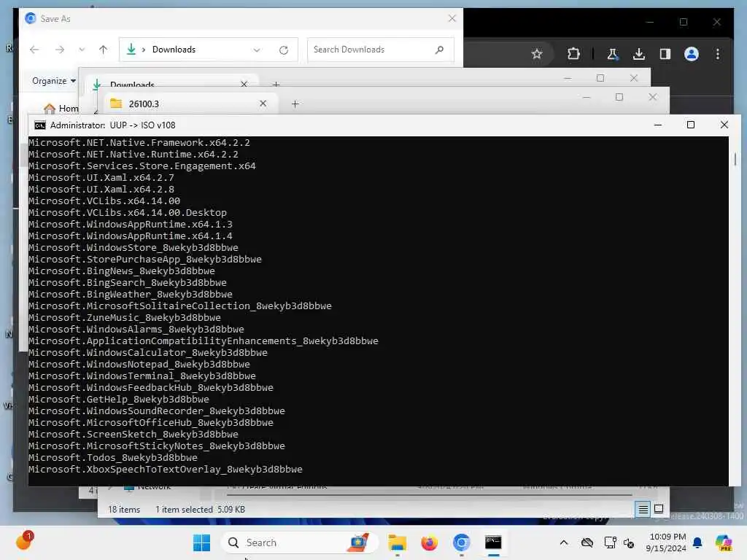Click the cloud sync tray icon
Screen dimensions: 747x560
(587, 542)
